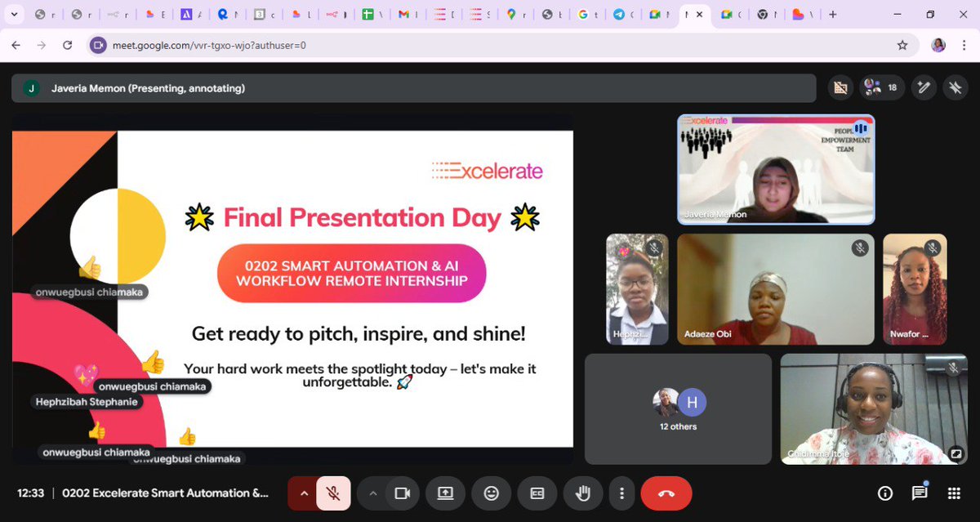The width and height of the screenshot is (980, 522).
Task: Open the three-dot more options menu
Action: pyautogui.click(x=621, y=493)
